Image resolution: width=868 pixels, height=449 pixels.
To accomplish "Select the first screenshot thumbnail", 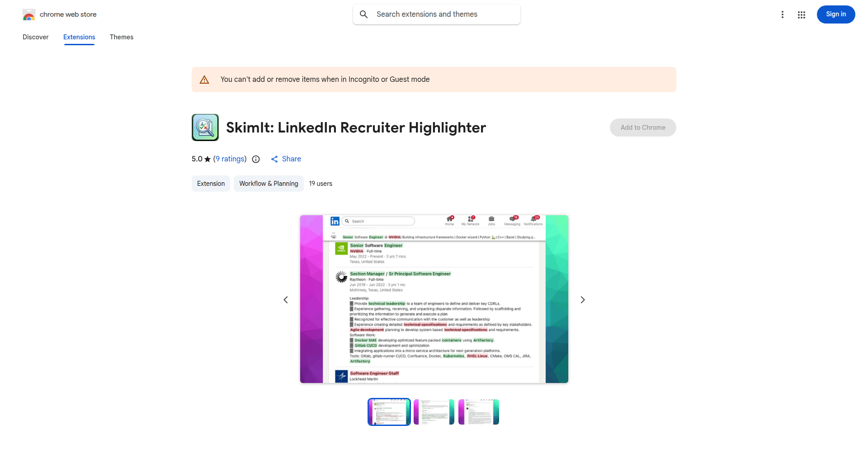I will (389, 412).
